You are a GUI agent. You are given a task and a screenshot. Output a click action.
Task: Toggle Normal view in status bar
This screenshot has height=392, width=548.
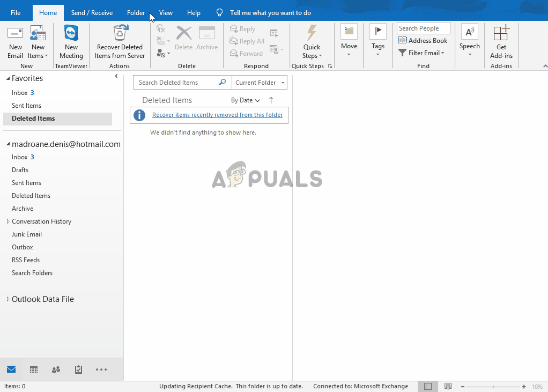[x=427, y=386]
